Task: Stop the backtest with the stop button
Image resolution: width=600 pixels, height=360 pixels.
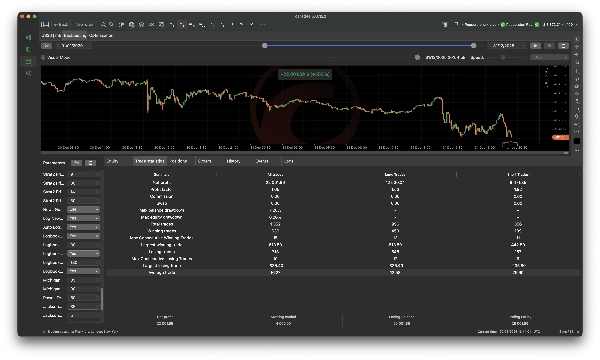Action: tap(549, 46)
